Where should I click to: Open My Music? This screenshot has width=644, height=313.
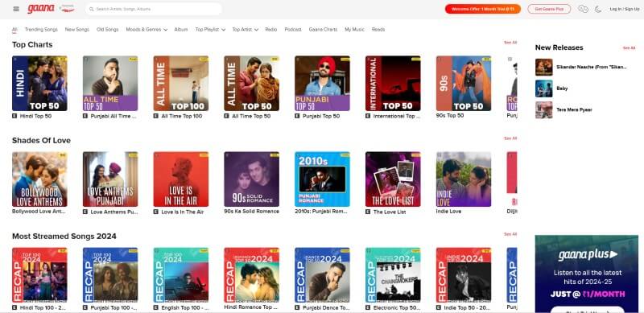click(354, 30)
